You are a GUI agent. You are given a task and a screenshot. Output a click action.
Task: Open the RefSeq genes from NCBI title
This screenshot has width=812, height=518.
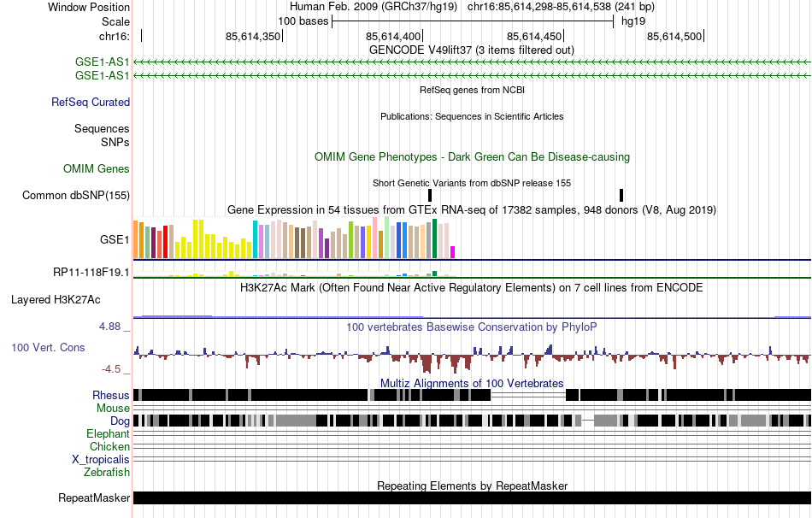pos(472,90)
